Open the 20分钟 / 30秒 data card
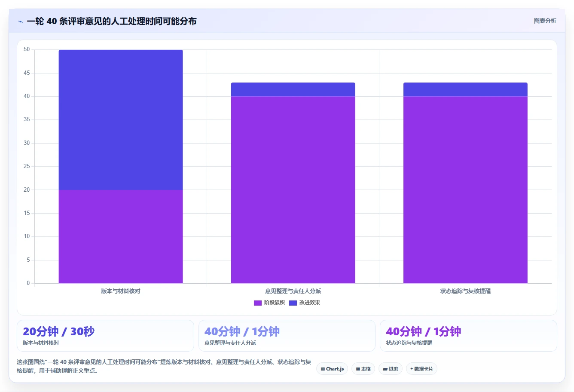The width and height of the screenshot is (574, 392). [105, 336]
